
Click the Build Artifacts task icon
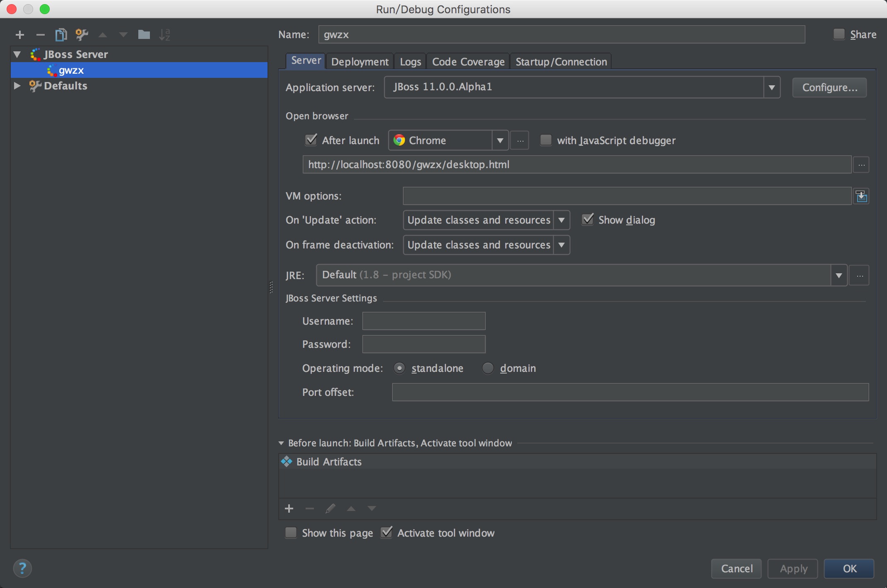(x=287, y=462)
